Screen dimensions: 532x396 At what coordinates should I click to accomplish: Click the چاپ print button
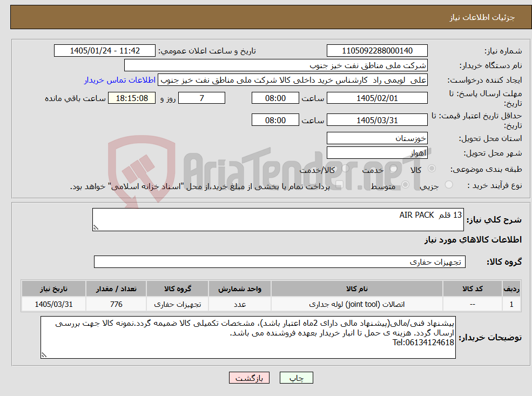[296, 378]
